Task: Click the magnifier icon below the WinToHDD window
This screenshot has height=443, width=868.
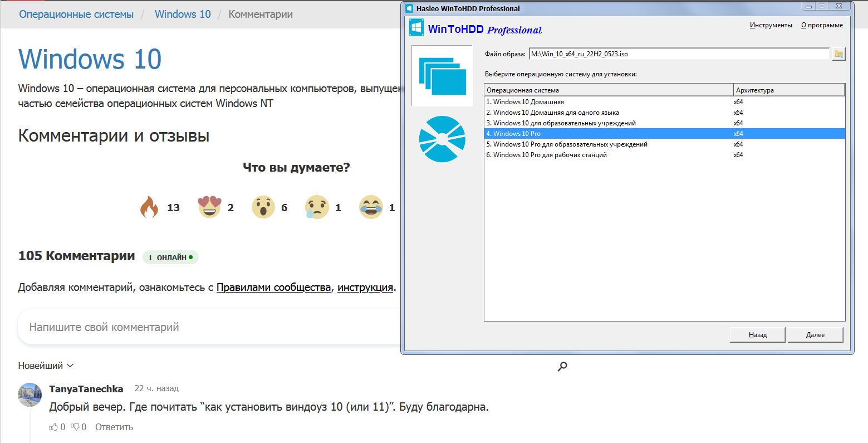Action: click(562, 366)
